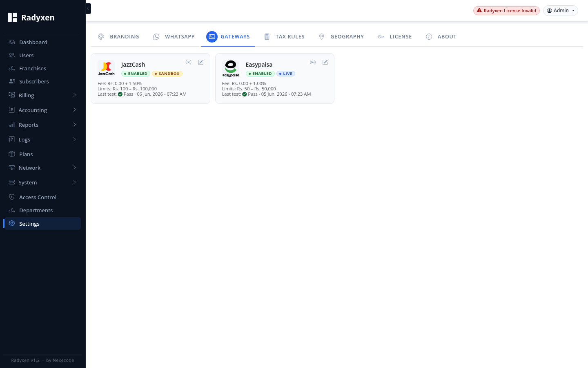Viewport: 588px width, 368px height.
Task: Click the Billing sidebar icon
Action: [x=12, y=95]
